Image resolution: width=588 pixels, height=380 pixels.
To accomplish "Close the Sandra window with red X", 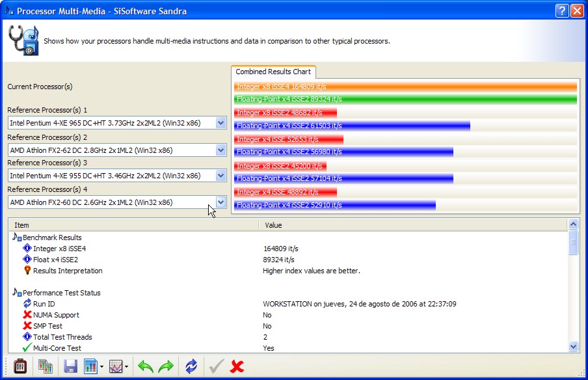I will (577, 11).
